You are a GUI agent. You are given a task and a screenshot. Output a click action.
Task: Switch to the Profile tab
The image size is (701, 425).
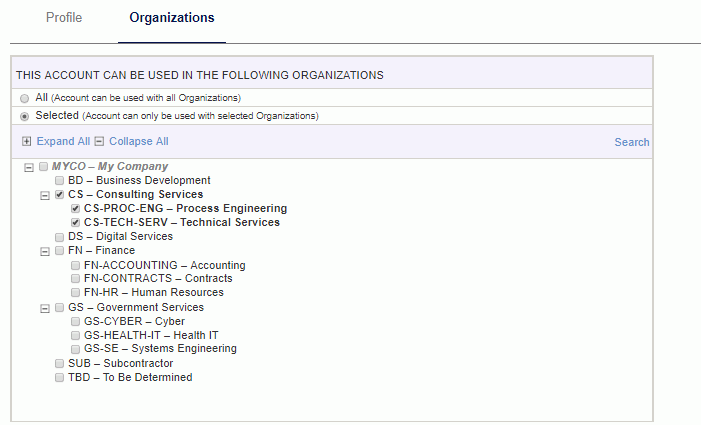point(64,18)
